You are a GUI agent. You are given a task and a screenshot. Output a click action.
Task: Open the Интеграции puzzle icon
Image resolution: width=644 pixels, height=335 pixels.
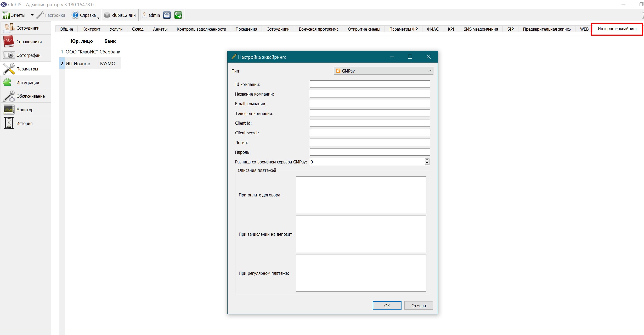point(7,82)
